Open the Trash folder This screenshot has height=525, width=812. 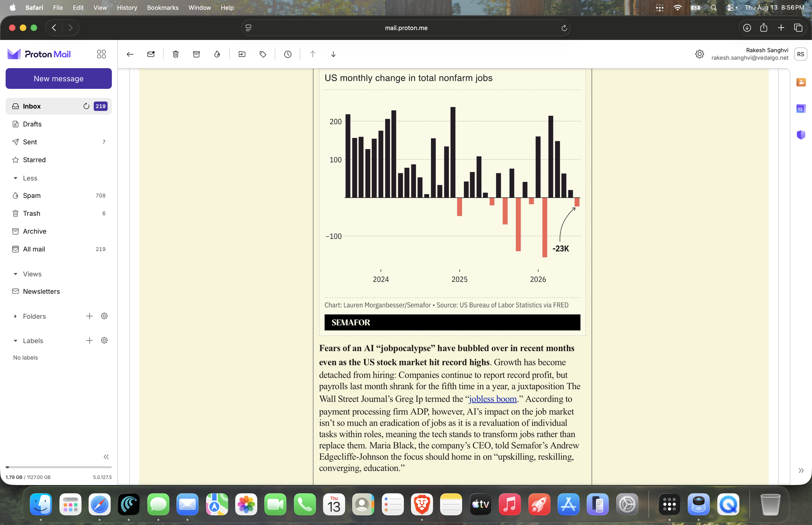click(x=58, y=213)
